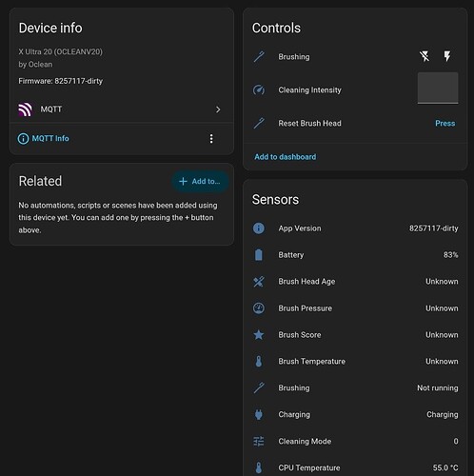Open the Brush Pressure sensor entry
The width and height of the screenshot is (474, 476).
point(355,308)
